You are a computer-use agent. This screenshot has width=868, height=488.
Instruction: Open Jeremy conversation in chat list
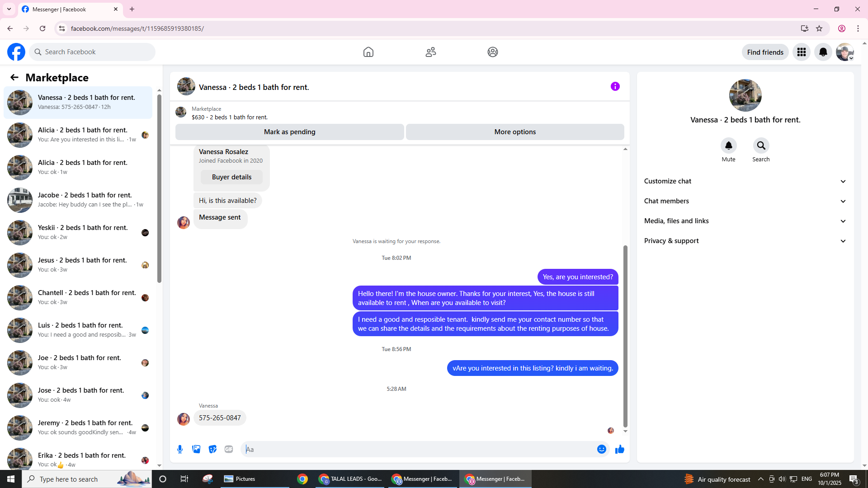[78, 428]
